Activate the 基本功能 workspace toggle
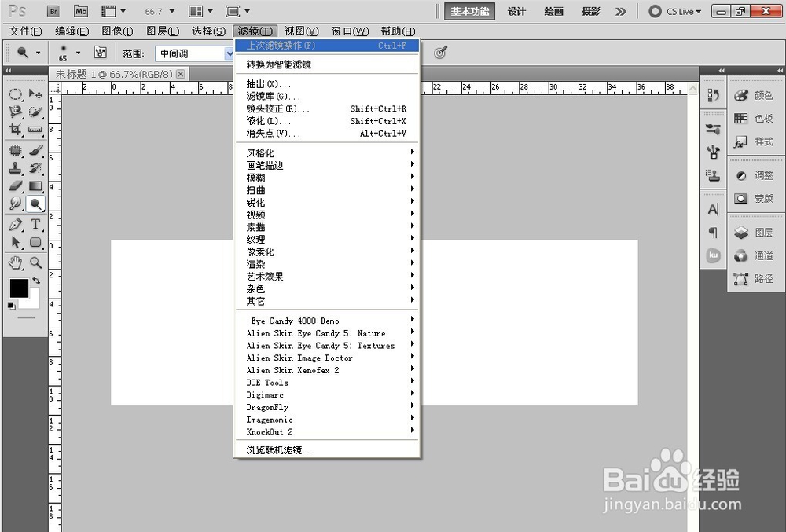This screenshot has width=786, height=532. (470, 12)
